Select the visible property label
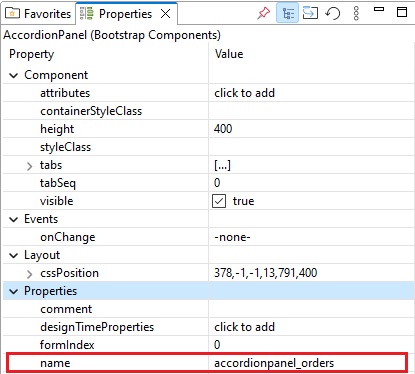Image resolution: width=415 pixels, height=374 pixels. (x=56, y=201)
